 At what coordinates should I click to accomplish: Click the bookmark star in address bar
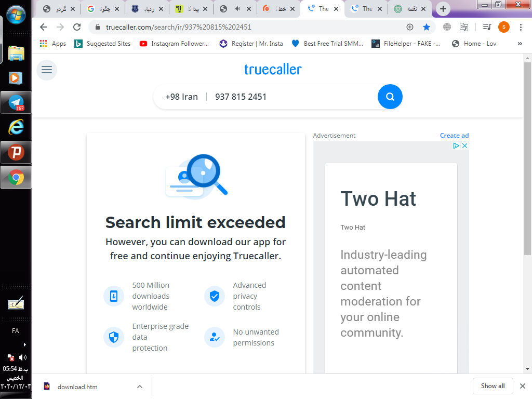click(427, 27)
